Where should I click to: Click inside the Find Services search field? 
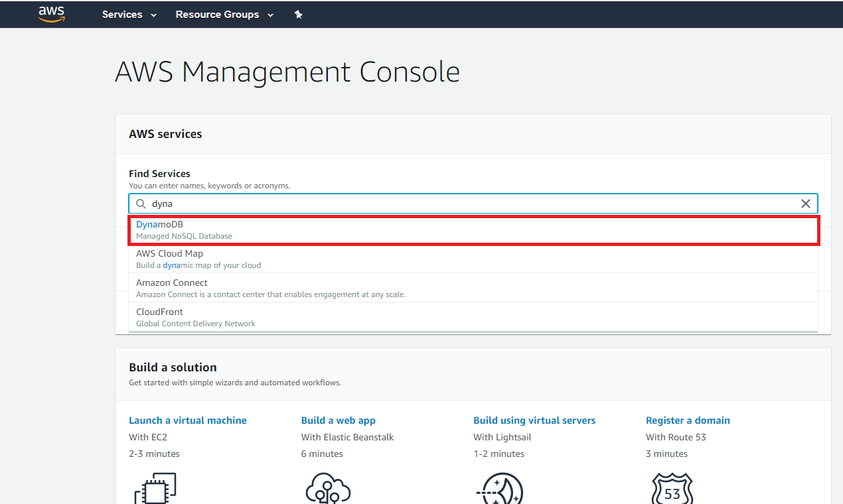click(465, 204)
